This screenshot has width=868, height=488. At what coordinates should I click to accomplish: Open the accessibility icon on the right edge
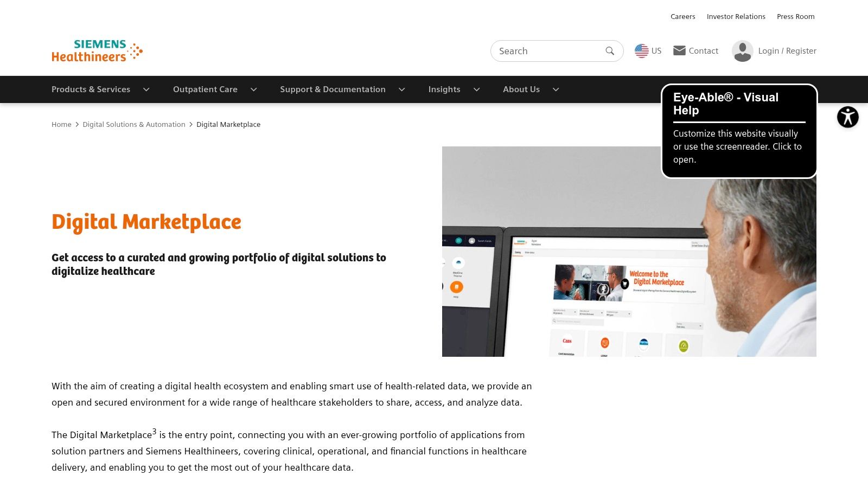pyautogui.click(x=847, y=117)
